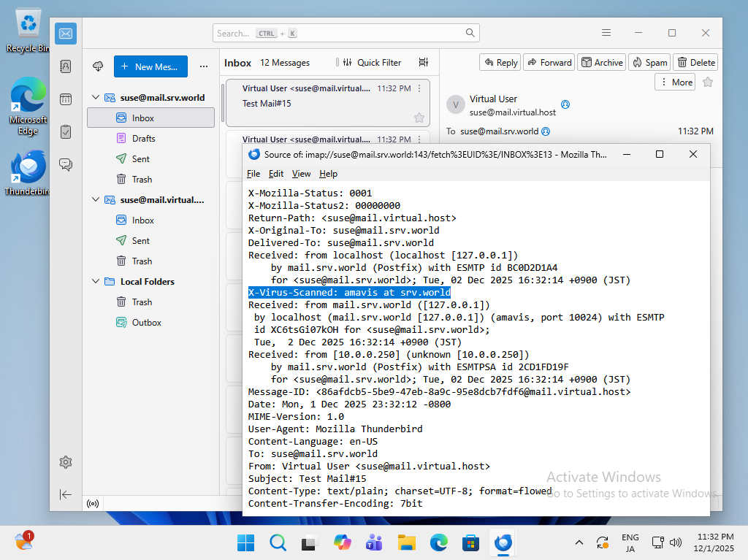Collapse the spaces toolbar arrow icon
Image resolution: width=748 pixels, height=560 pixels.
[x=66, y=494]
